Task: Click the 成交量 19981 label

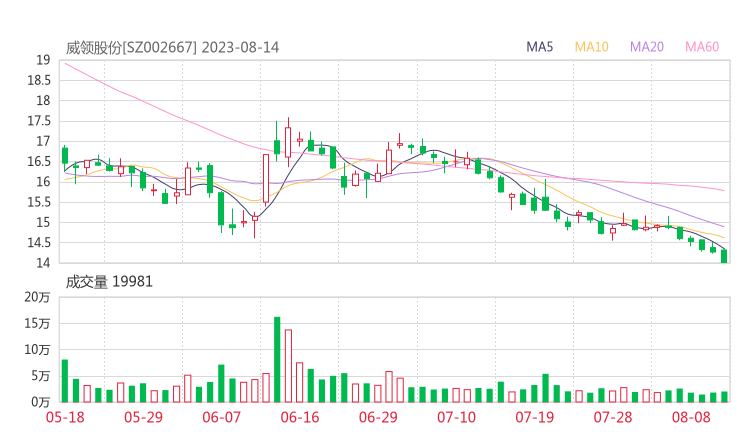Action: 109,282
